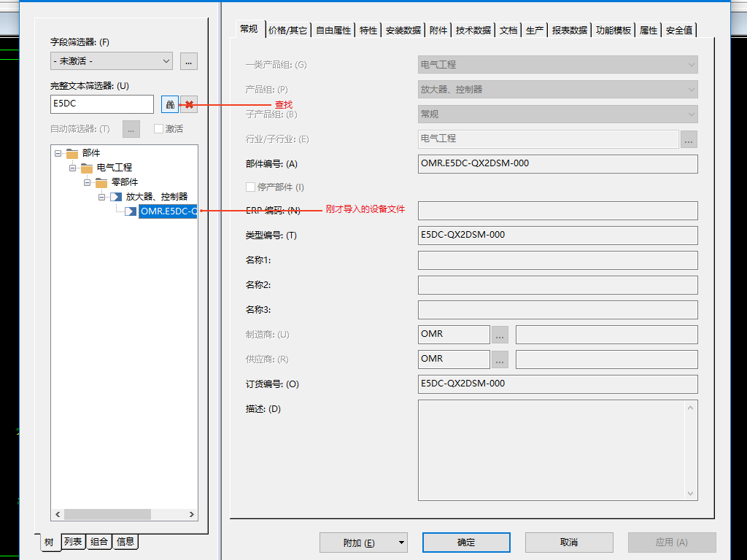This screenshot has height=560, width=747.
Task: Click the 制造商 OMR code field
Action: click(x=454, y=334)
